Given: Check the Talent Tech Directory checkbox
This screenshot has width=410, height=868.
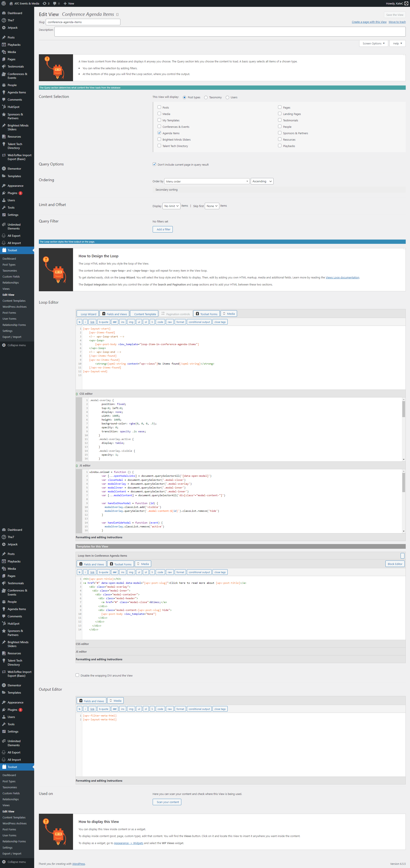Looking at the screenshot, I should (159, 146).
